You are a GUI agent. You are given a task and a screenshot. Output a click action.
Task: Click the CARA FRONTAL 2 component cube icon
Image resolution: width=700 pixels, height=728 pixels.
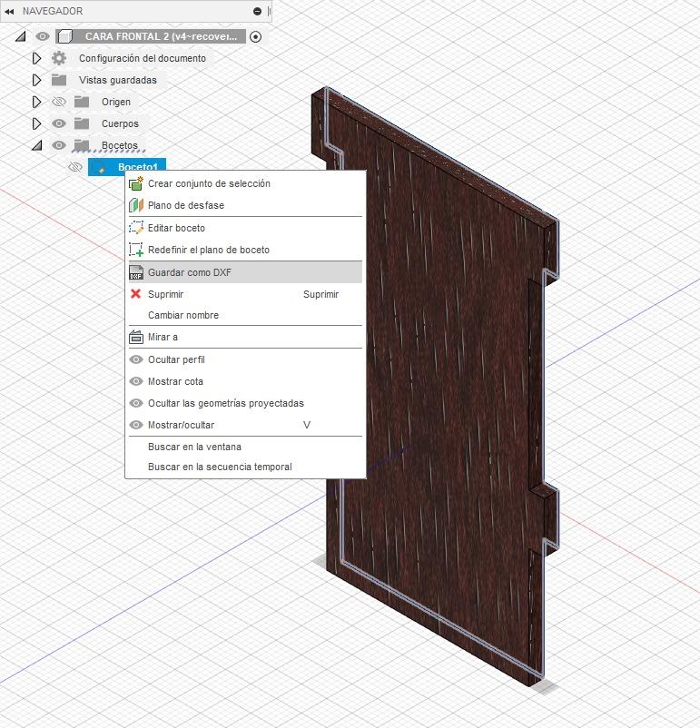click(x=65, y=36)
